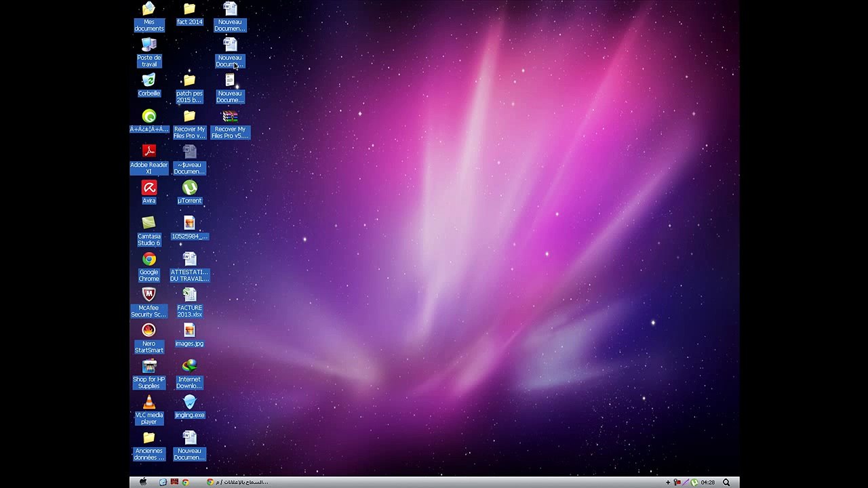Switch to the Chrome window taskbar button

237,482
